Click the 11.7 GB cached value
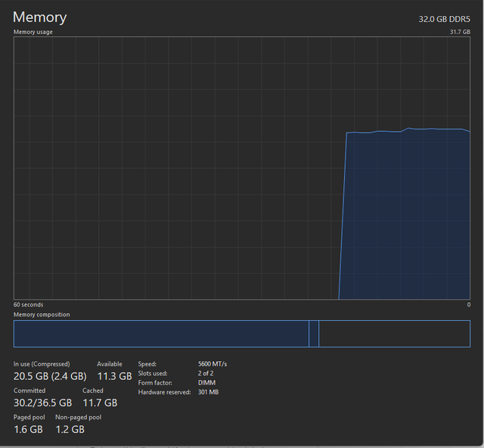The width and height of the screenshot is (484, 448). [x=100, y=403]
